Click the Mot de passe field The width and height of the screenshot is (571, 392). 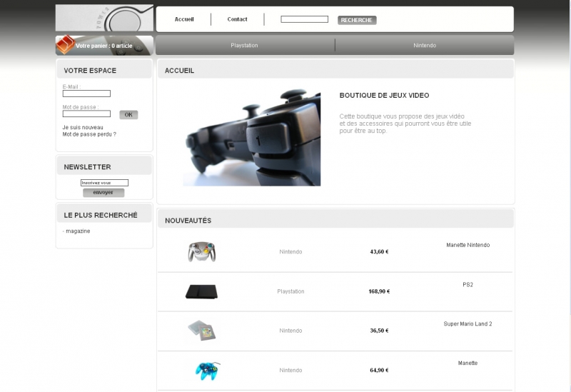click(x=86, y=114)
